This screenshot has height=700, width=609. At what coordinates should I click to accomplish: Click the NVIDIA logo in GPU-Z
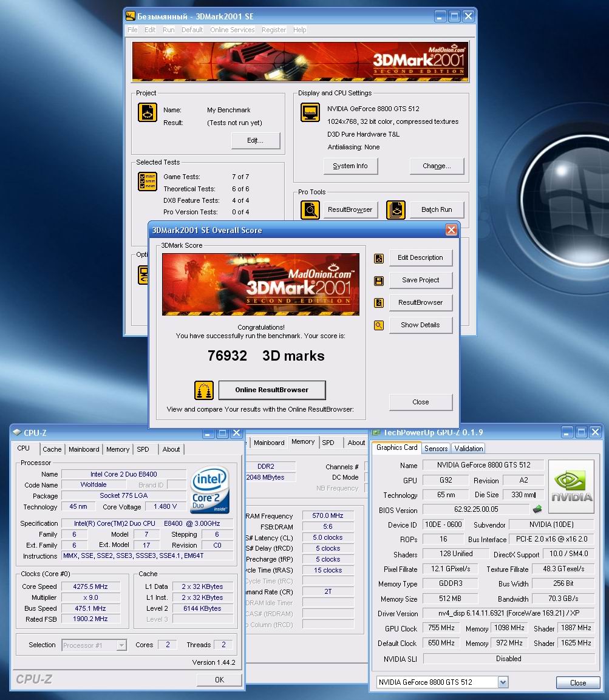point(571,487)
